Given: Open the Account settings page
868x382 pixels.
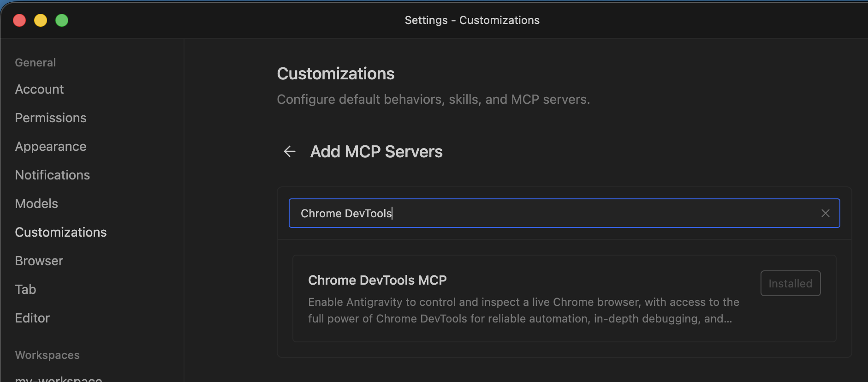Looking at the screenshot, I should click(x=39, y=89).
